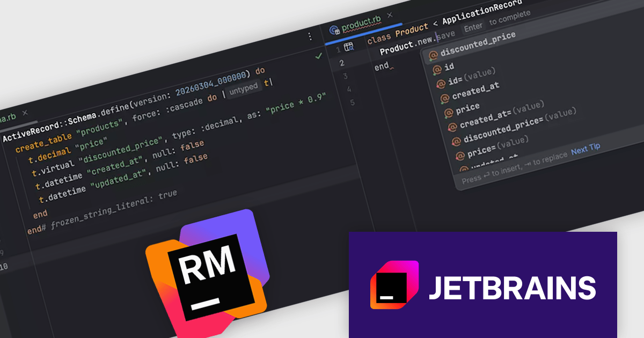Open the editor tabs three-dot options menu
The image size is (644, 338).
tap(310, 36)
